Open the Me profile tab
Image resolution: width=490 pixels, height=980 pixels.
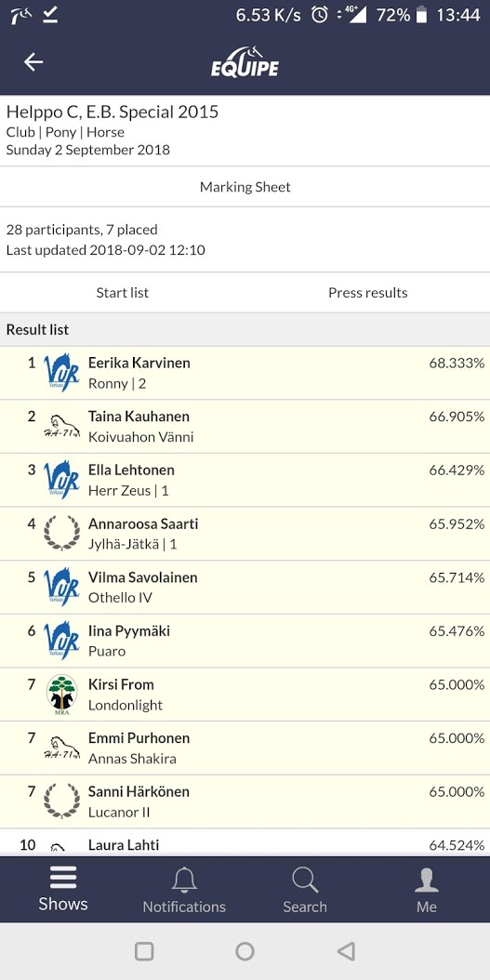pyautogui.click(x=427, y=890)
